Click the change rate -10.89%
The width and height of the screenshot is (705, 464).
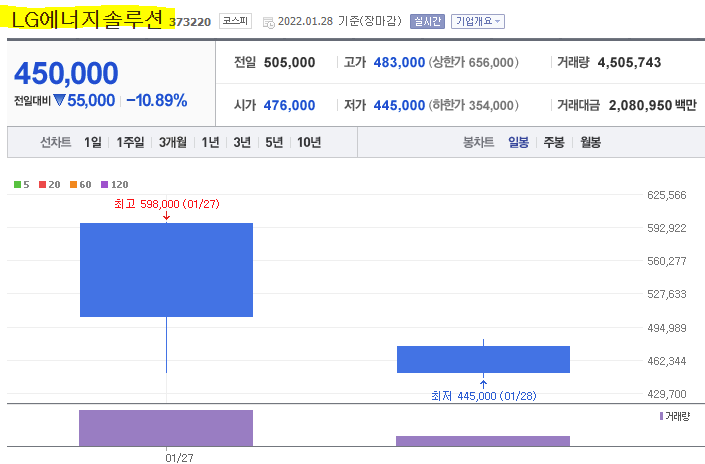156,100
